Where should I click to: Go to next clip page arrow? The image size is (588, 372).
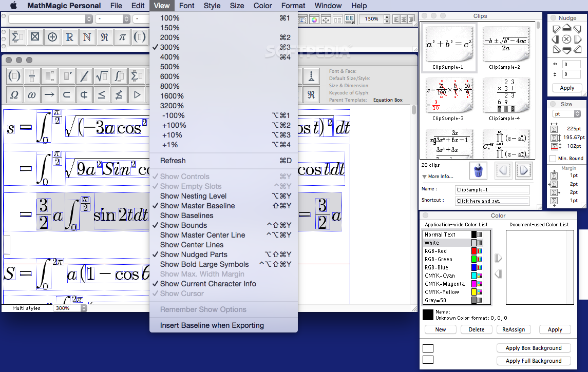pos(523,170)
